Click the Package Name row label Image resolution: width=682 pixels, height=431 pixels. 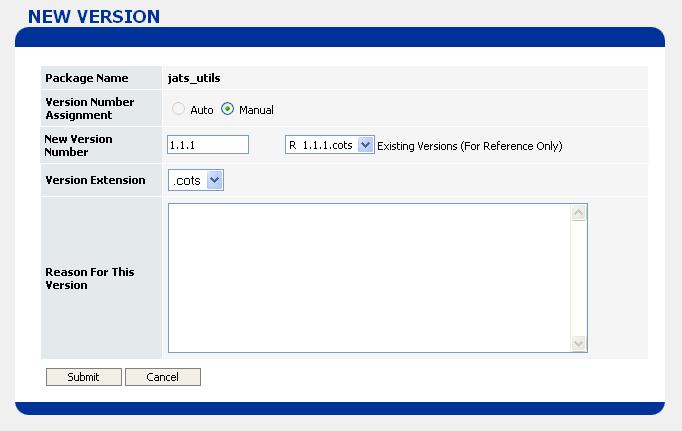coord(87,78)
